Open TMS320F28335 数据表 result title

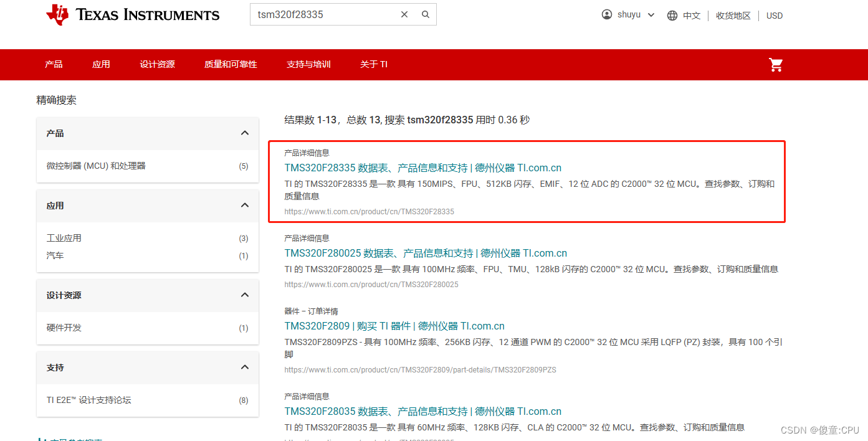pyautogui.click(x=423, y=168)
